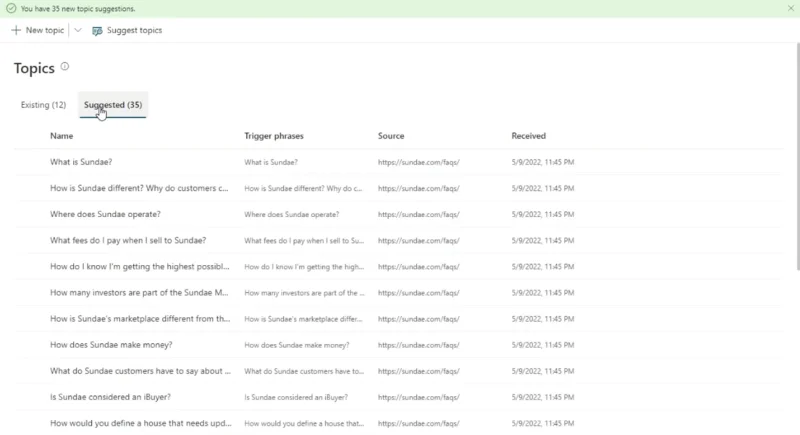Image resolution: width=800 pixels, height=435 pixels.
Task: Click source URL in 'What is Sundae?' row
Action: click(418, 162)
